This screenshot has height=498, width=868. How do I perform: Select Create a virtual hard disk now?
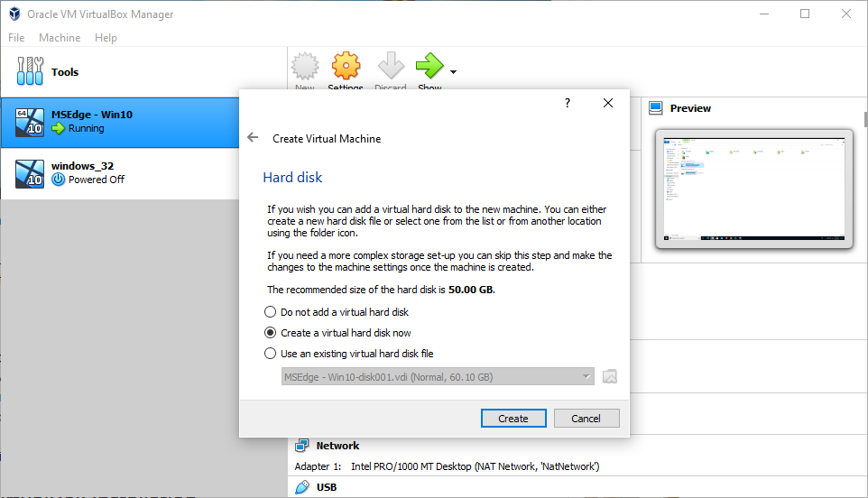click(337, 333)
